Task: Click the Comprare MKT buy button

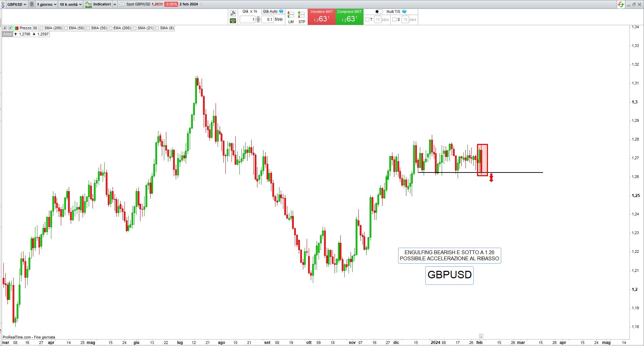Action: pos(350,17)
